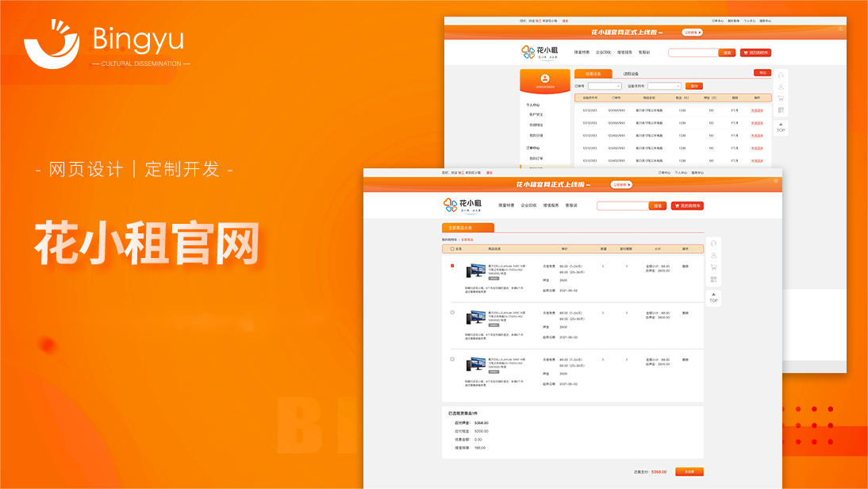Toggle the 全选 select-all checkbox

coord(452,249)
